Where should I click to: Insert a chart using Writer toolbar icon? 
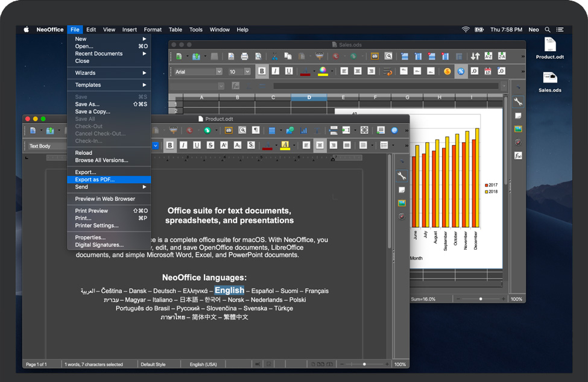(x=303, y=130)
